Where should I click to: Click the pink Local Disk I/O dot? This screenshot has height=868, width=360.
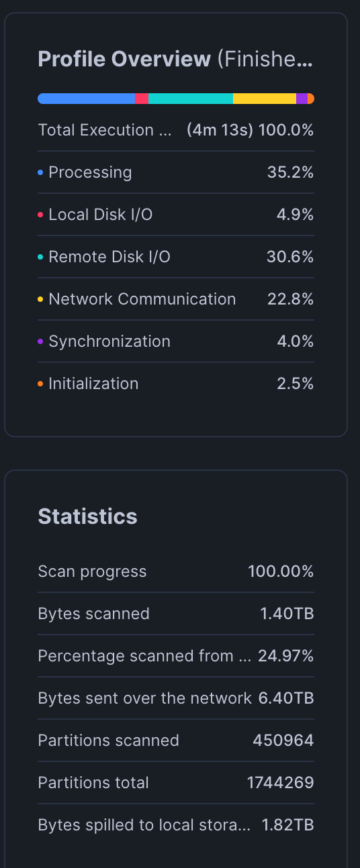pos(40,215)
